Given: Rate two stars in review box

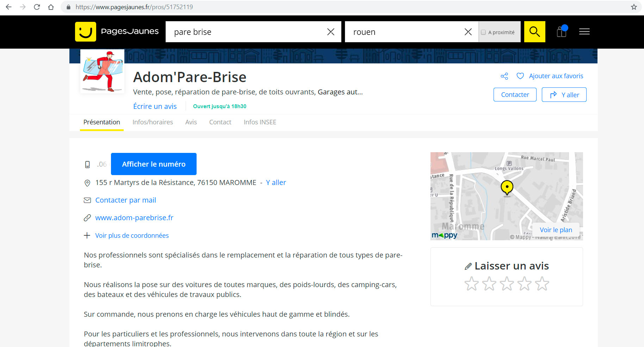Looking at the screenshot, I should pyautogui.click(x=489, y=284).
